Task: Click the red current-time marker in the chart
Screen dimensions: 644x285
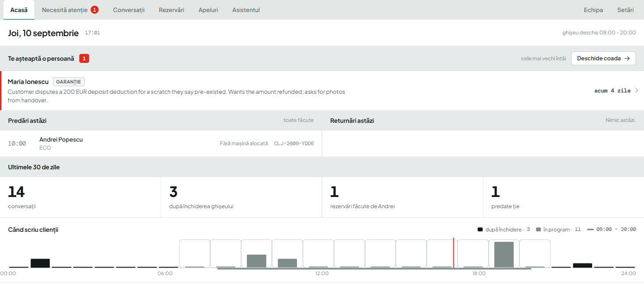Action: click(x=453, y=253)
